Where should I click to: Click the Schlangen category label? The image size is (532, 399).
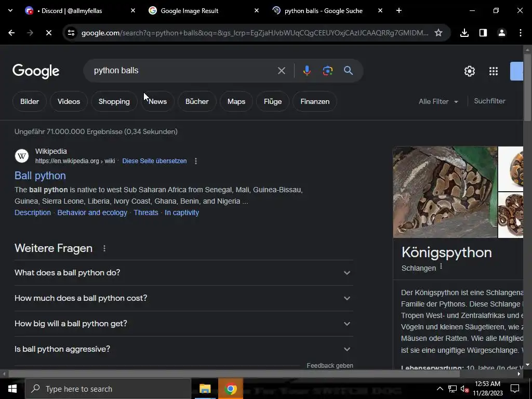tap(419, 268)
